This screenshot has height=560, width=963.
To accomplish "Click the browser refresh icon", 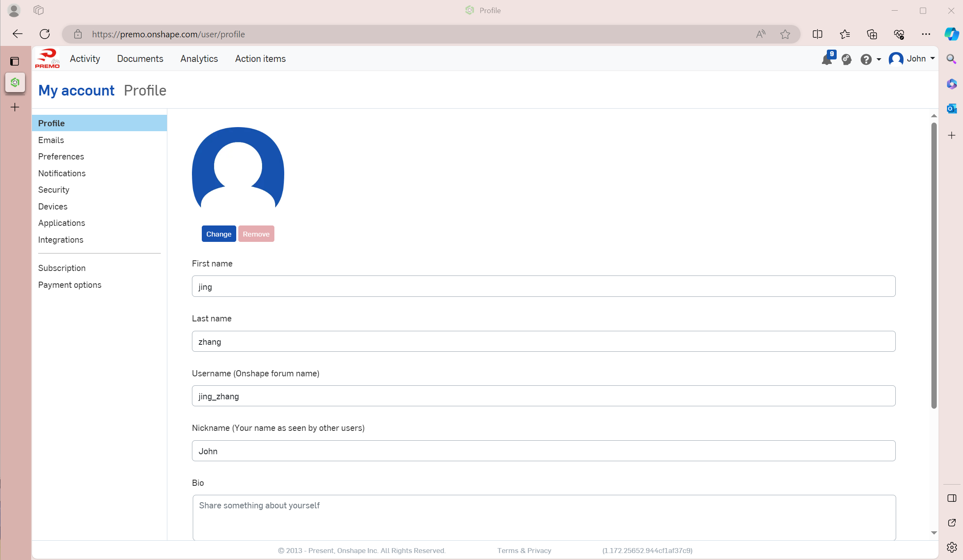I will pos(45,34).
